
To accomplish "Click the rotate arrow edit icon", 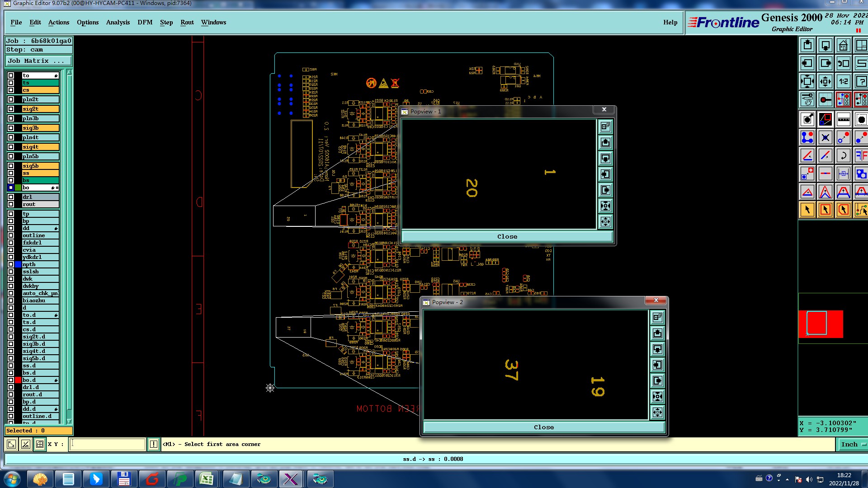I will (x=843, y=156).
